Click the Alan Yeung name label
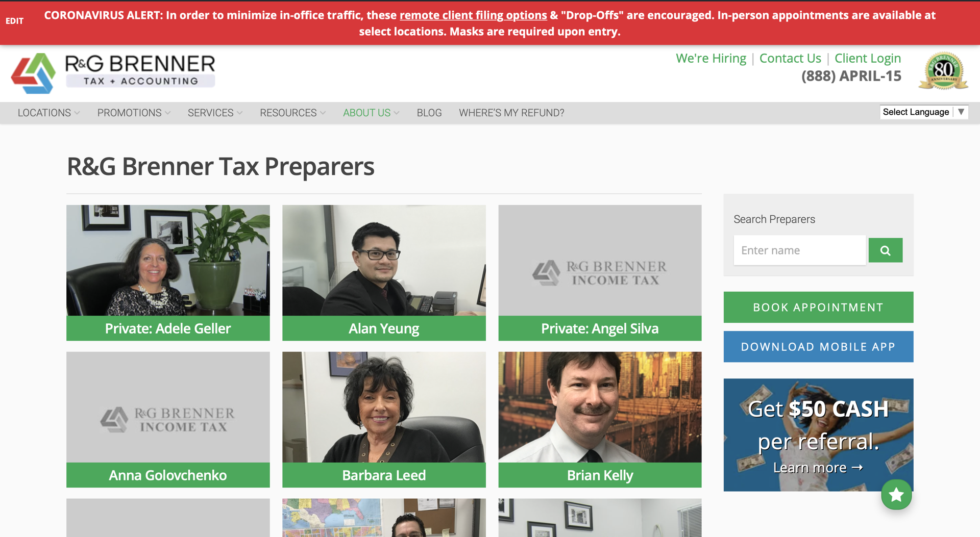 (384, 328)
